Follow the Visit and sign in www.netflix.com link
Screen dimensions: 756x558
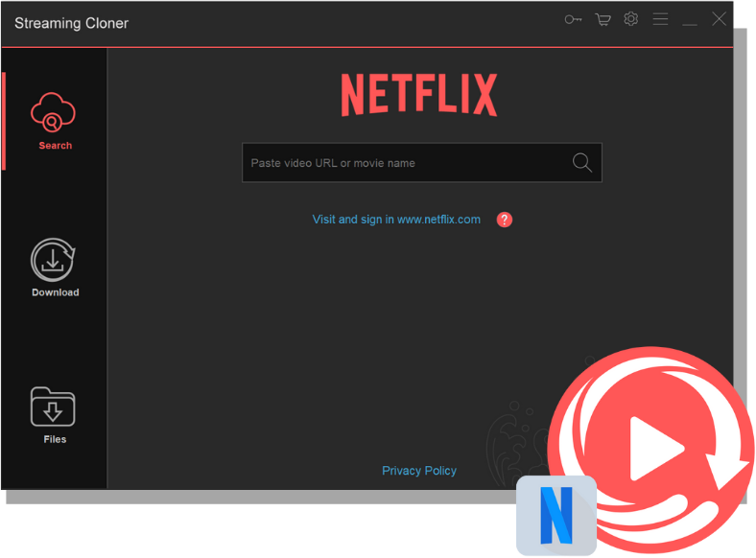396,220
